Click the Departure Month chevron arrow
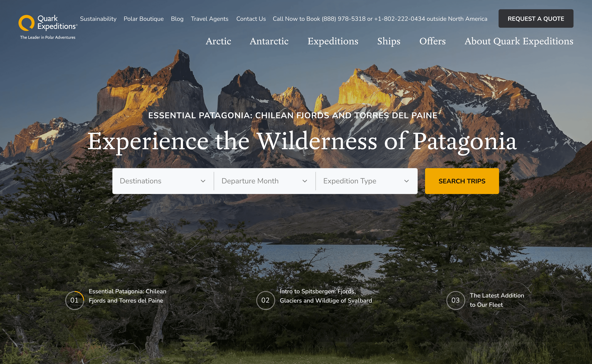This screenshot has width=592, height=364. [305, 181]
